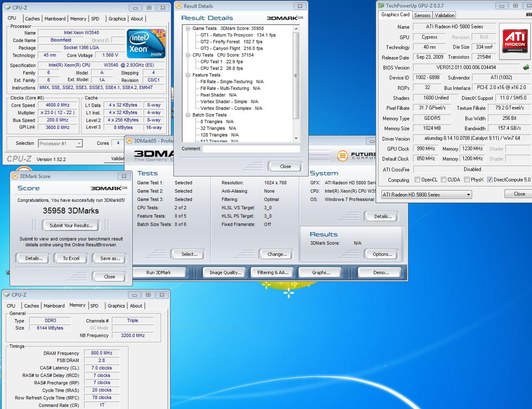
Task: Uncheck the DirectCompute 5.0 checkbox
Action: 490,180
